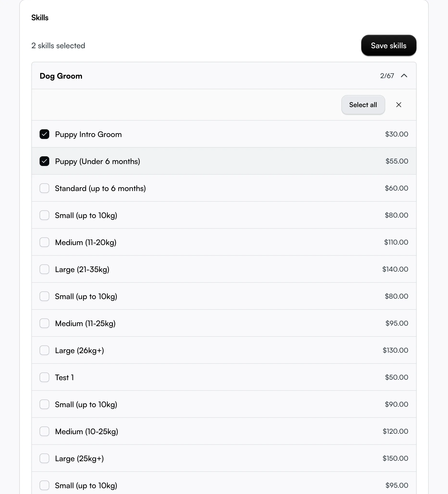
Task: Click the Puppy Intro Groom $30.00 price
Action: 397,134
